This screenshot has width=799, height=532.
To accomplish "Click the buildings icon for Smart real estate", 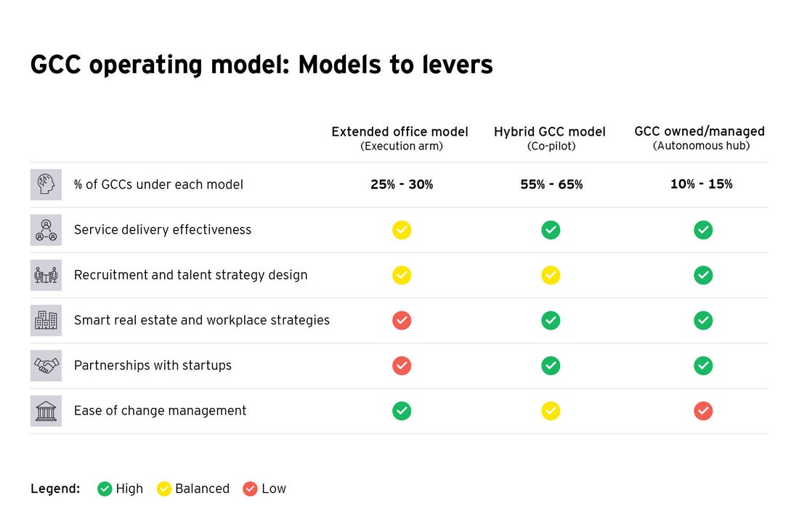I will pyautogui.click(x=46, y=320).
